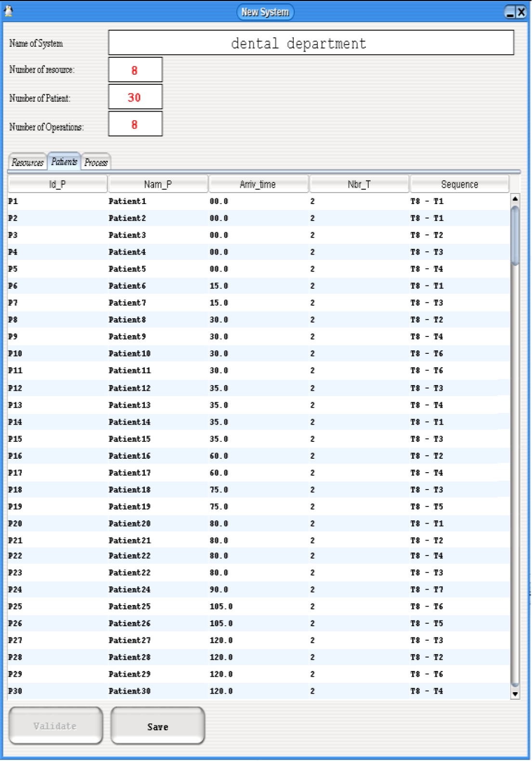
Task: Click the scrollbar down arrow
Action: pyautogui.click(x=515, y=694)
